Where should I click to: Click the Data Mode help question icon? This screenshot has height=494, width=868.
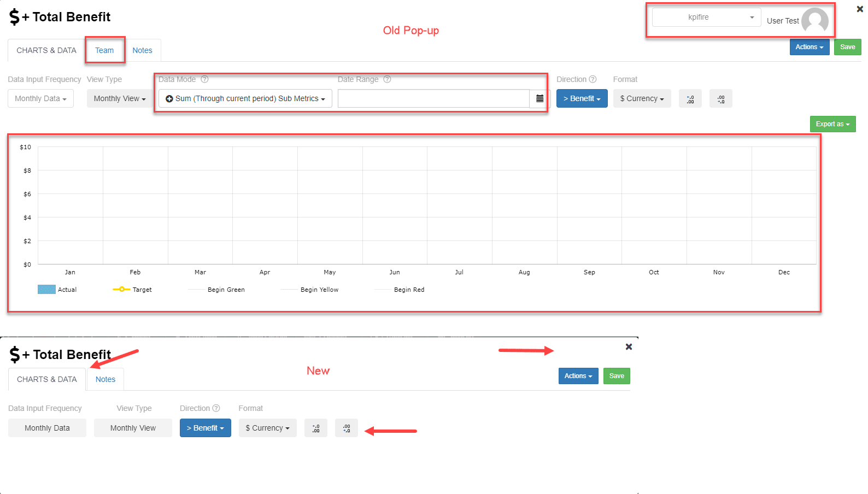click(x=204, y=79)
